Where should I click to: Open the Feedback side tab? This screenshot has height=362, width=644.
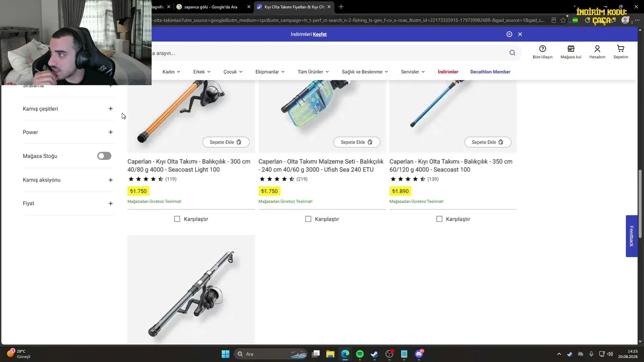click(x=631, y=236)
